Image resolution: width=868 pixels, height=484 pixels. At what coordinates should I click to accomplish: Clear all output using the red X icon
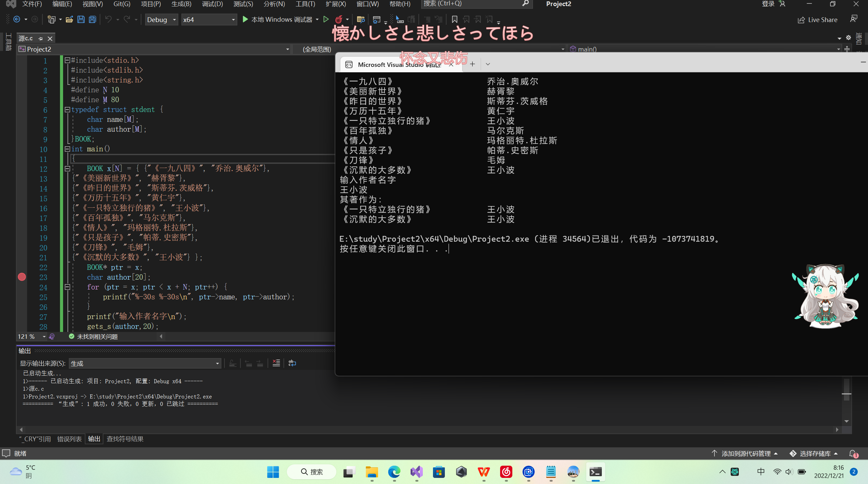(276, 363)
